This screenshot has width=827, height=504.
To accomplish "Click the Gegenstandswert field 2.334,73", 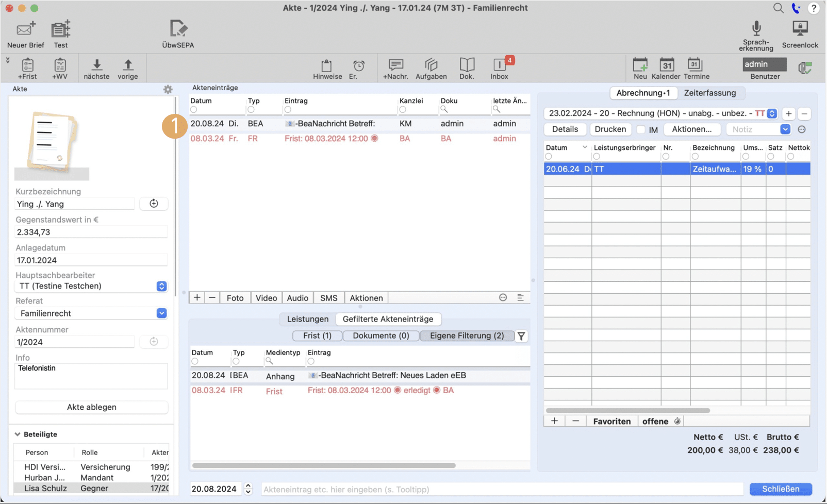I will pos(91,232).
